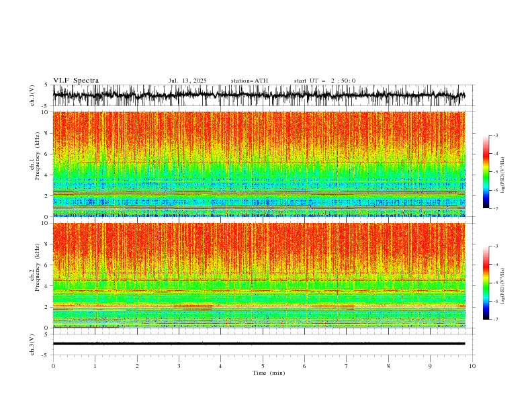Click the '-3' value on upper colorbar
The height and width of the screenshot is (411, 532).
[x=496, y=135]
